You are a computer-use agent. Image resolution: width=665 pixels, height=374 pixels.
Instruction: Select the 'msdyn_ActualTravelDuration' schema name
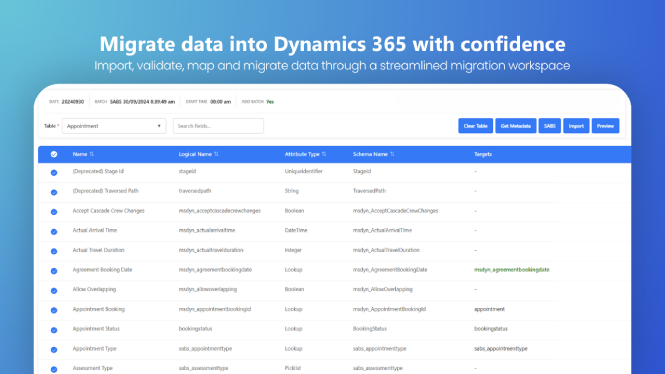pyautogui.click(x=386, y=250)
